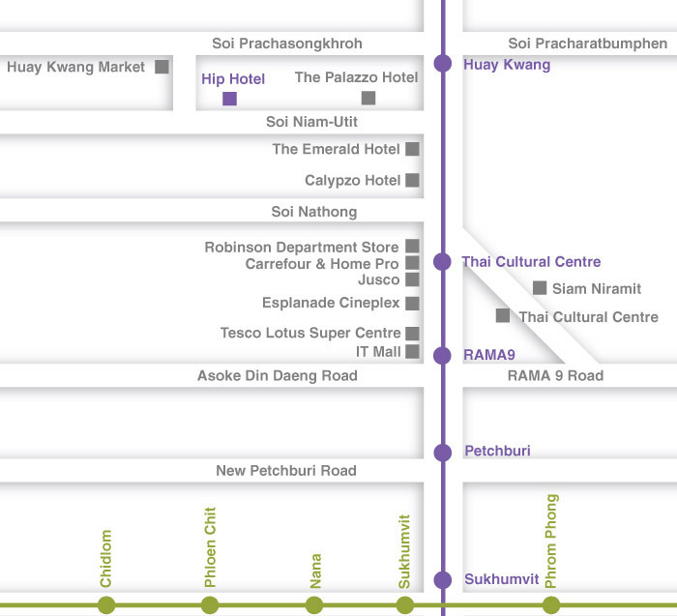
Task: Click the green vertical Sukhumvit label
Action: (404, 551)
